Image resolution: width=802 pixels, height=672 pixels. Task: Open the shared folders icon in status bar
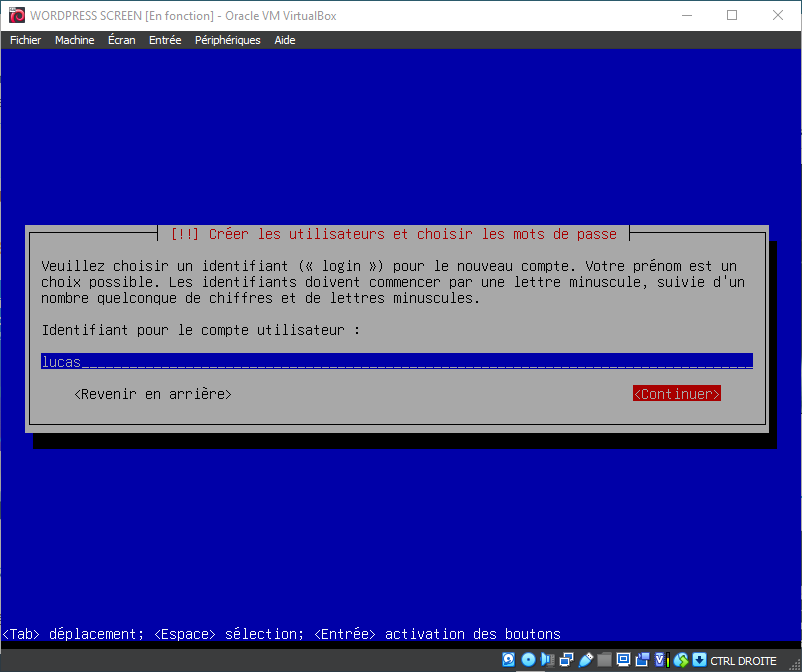tap(605, 660)
